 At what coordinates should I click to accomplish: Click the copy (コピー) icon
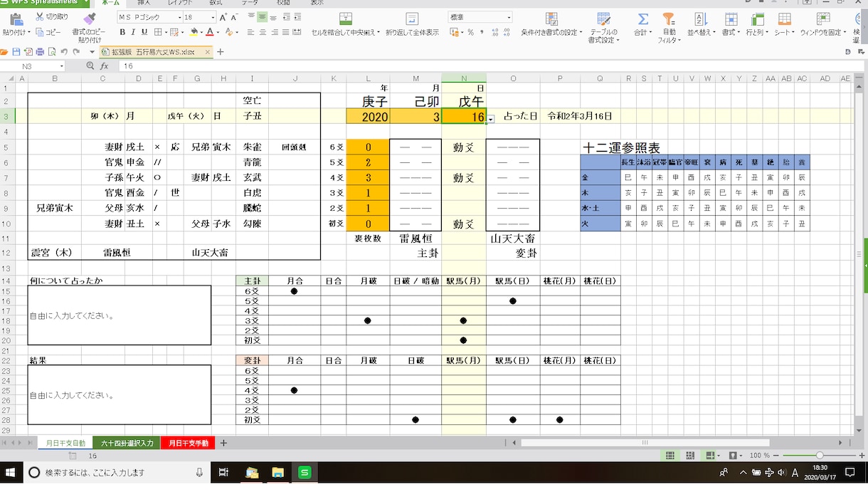[x=40, y=32]
